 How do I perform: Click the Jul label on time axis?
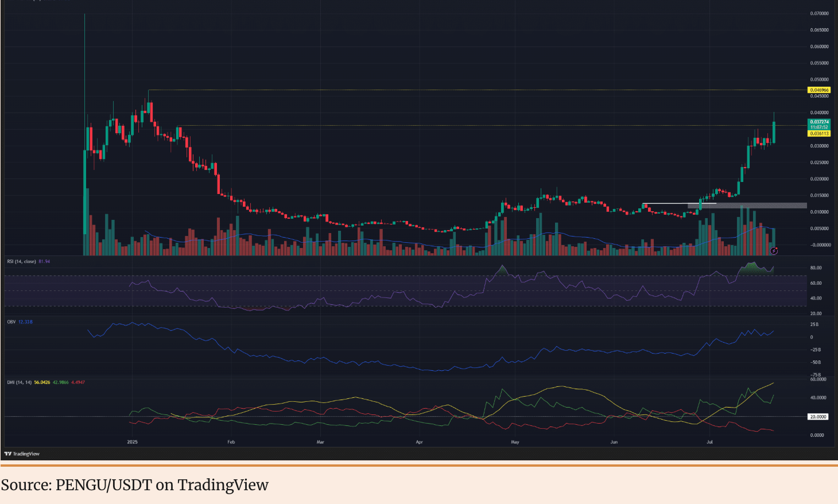(710, 442)
